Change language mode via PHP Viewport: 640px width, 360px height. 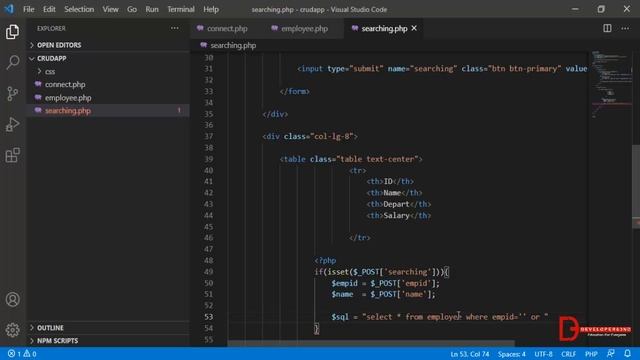tap(591, 354)
